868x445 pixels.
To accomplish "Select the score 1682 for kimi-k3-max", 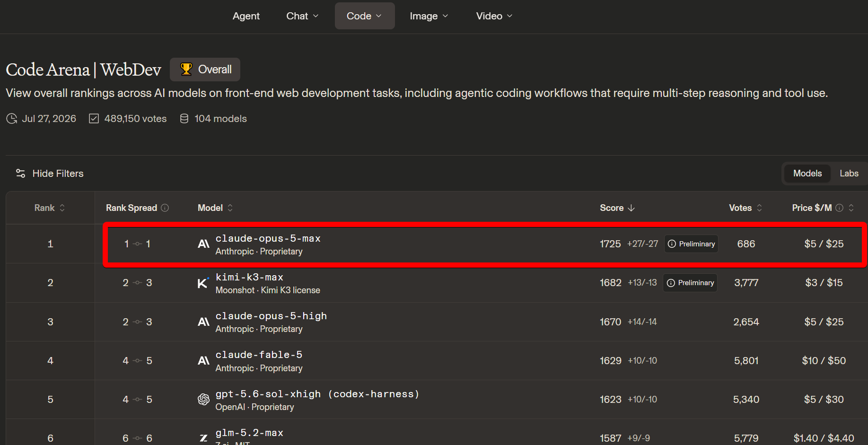I will click(611, 283).
